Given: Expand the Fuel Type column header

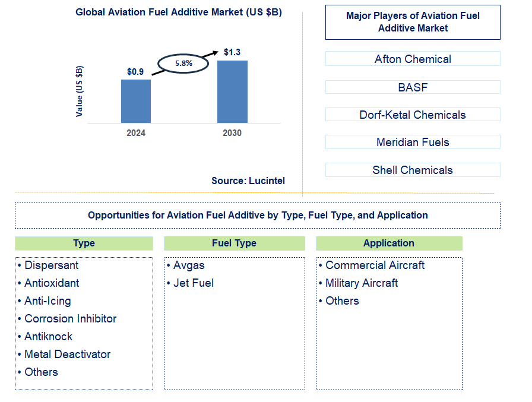Looking at the screenshot, I should click(234, 243).
